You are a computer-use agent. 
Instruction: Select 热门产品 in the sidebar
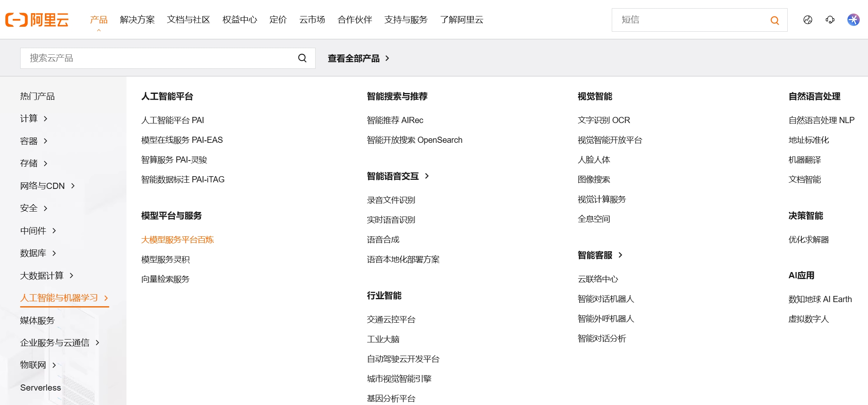37,96
